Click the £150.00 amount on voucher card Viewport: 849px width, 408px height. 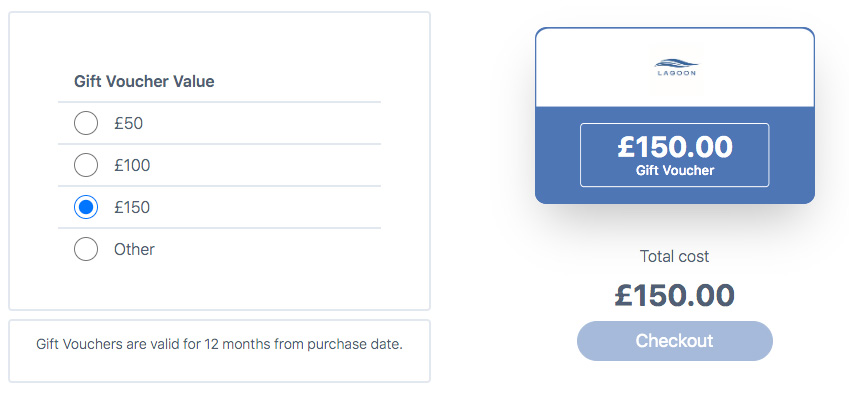click(x=675, y=147)
